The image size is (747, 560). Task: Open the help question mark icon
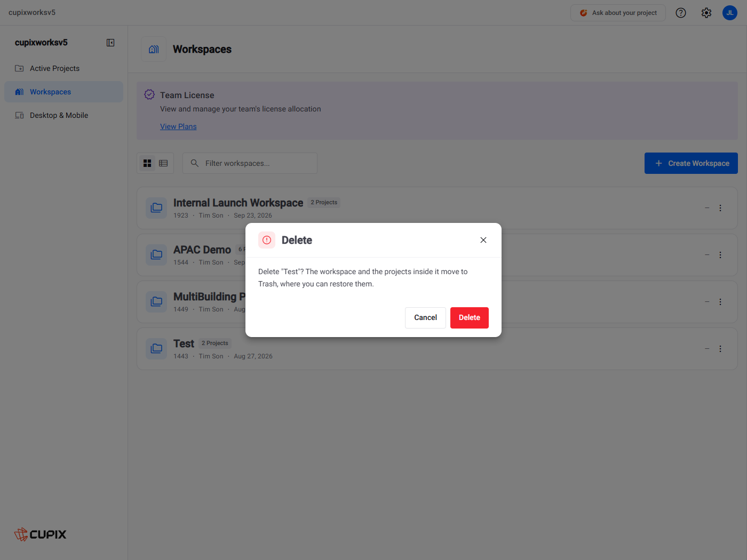(681, 13)
